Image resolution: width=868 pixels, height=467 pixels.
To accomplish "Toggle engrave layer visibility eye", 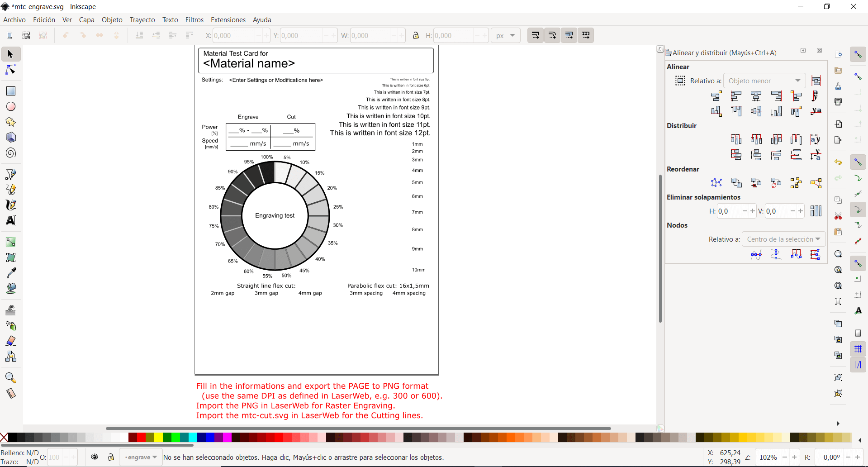I will click(95, 457).
